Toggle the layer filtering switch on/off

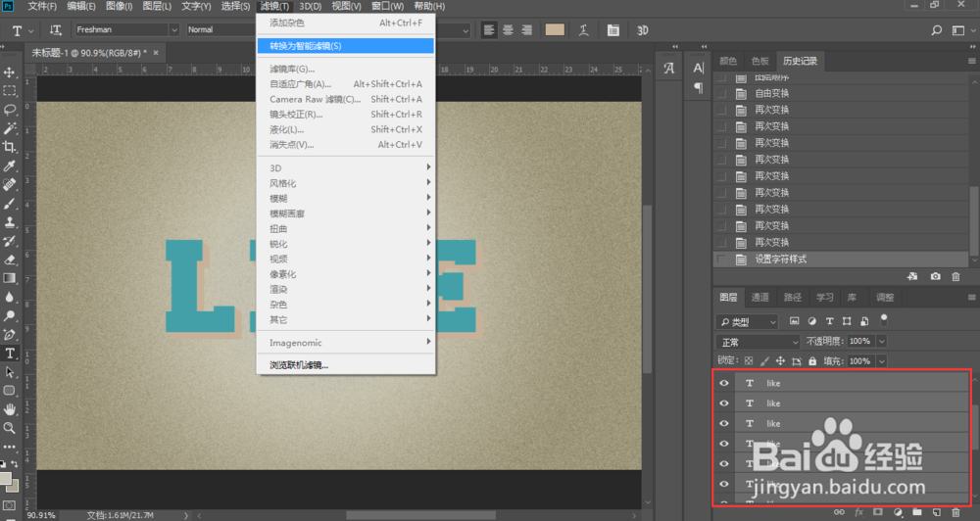point(884,320)
